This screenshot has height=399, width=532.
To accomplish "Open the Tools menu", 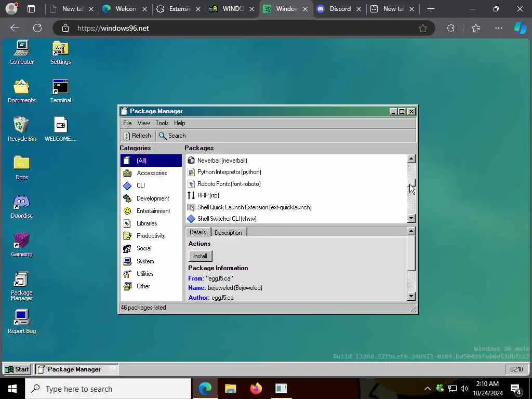I will pos(162,123).
